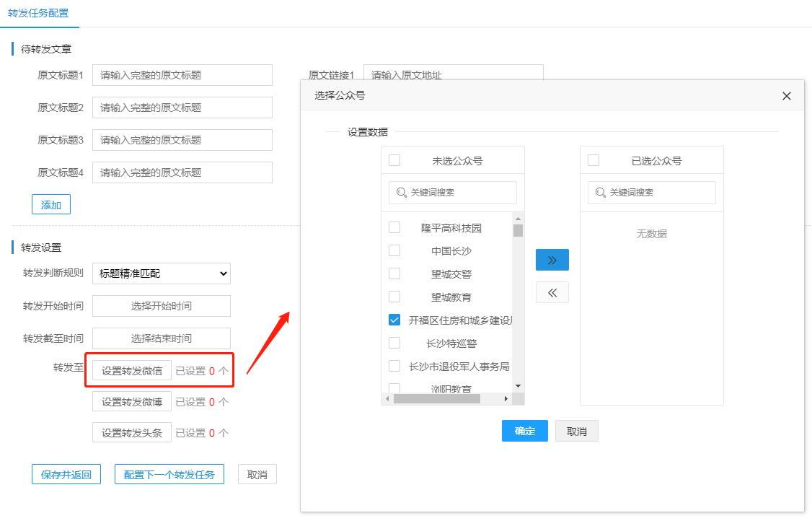Viewport: 812px width, 521px height.
Task: Click the 确定 button in the dialog
Action: pos(524,431)
